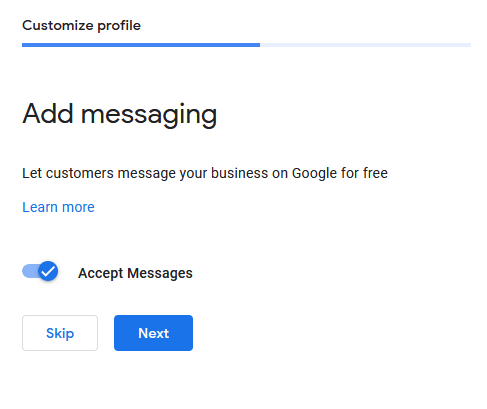Skip the messaging setup step
This screenshot has height=409, width=487.
(60, 333)
